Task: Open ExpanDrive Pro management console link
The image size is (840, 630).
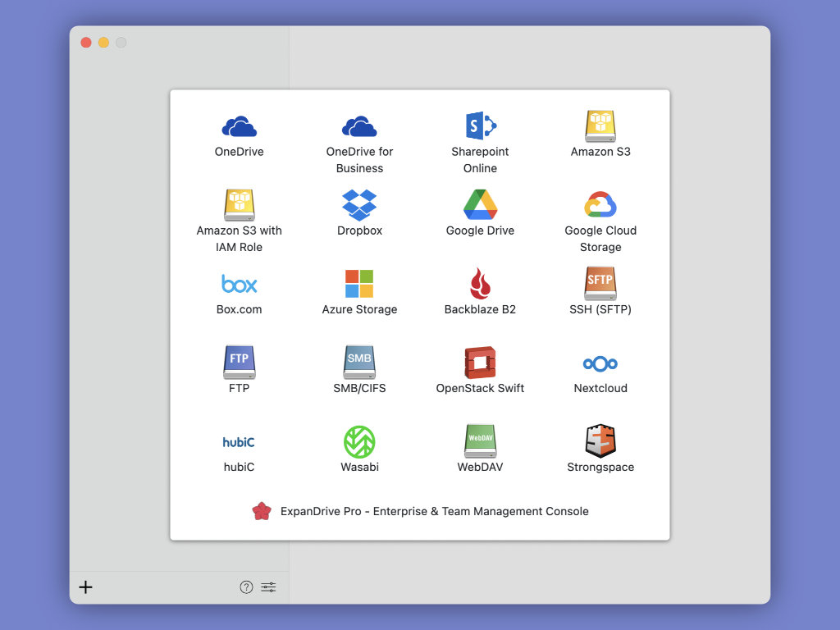Action: click(433, 511)
